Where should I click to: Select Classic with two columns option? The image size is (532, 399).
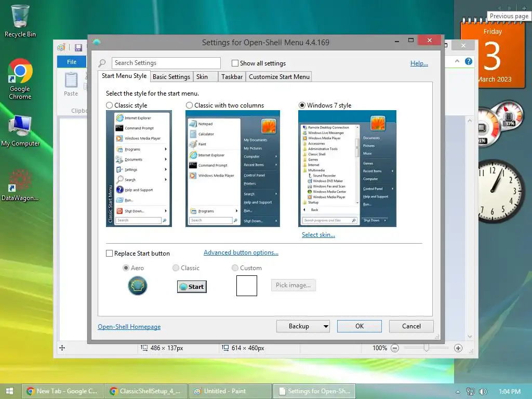click(x=189, y=105)
